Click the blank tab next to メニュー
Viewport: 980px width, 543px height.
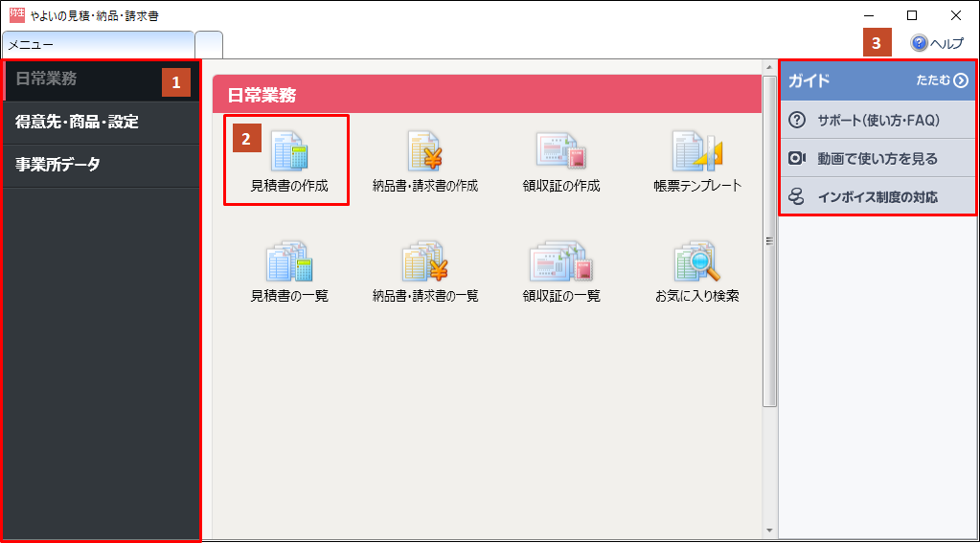[209, 45]
